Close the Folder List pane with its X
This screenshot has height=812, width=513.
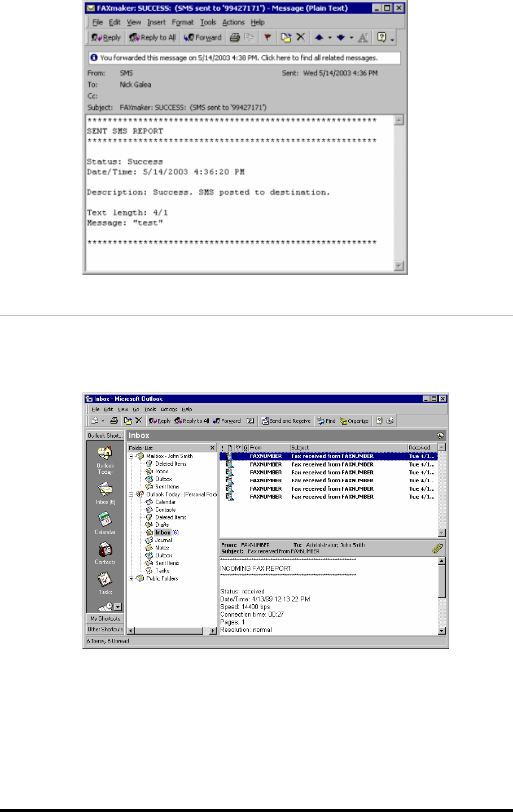[213, 448]
